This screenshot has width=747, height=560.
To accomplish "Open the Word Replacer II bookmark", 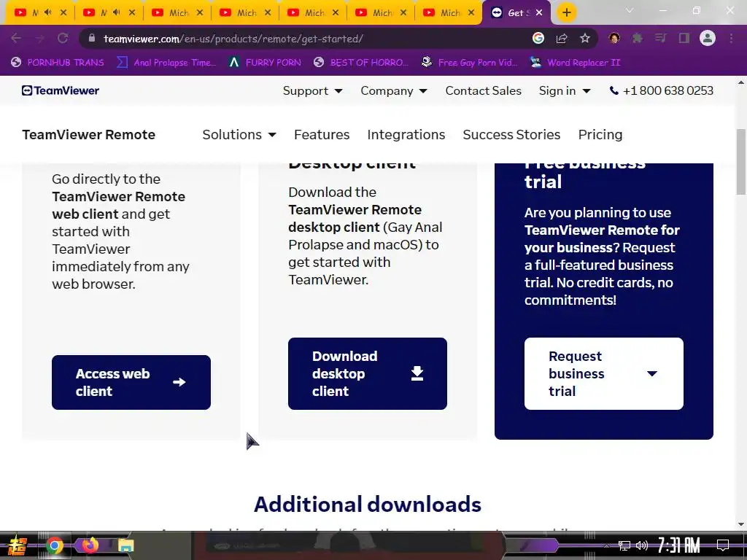I will 576,63.
